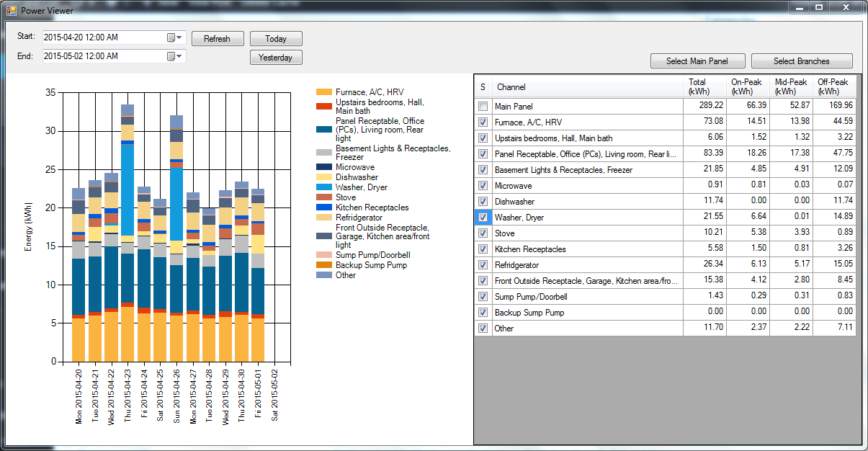The width and height of the screenshot is (868, 451).
Task: Click the Power Viewer app icon in title bar
Action: click(11, 11)
